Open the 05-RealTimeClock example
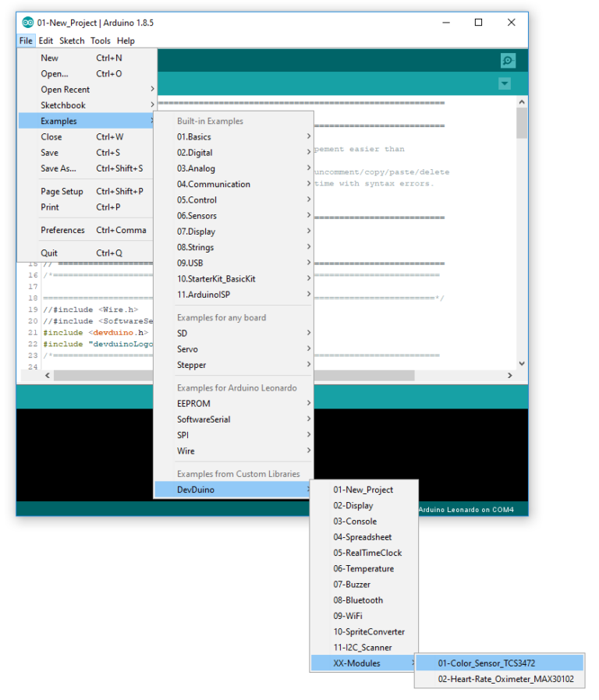 coord(367,553)
